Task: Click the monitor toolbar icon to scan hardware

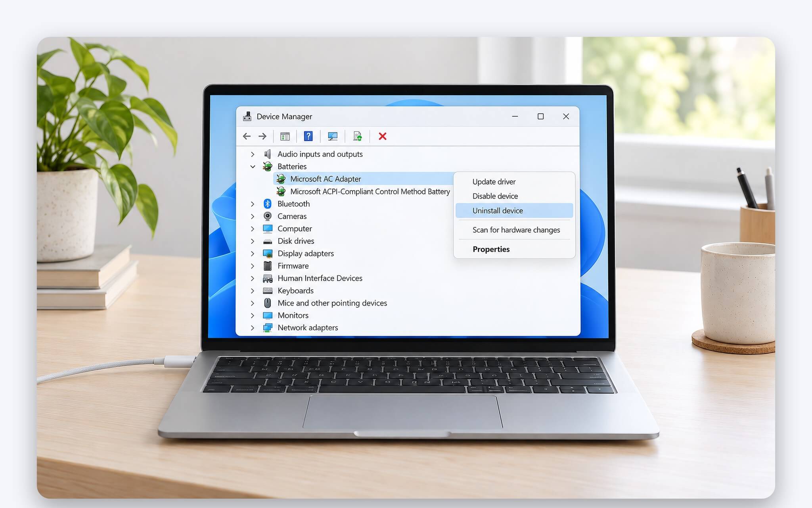Action: pyautogui.click(x=333, y=137)
